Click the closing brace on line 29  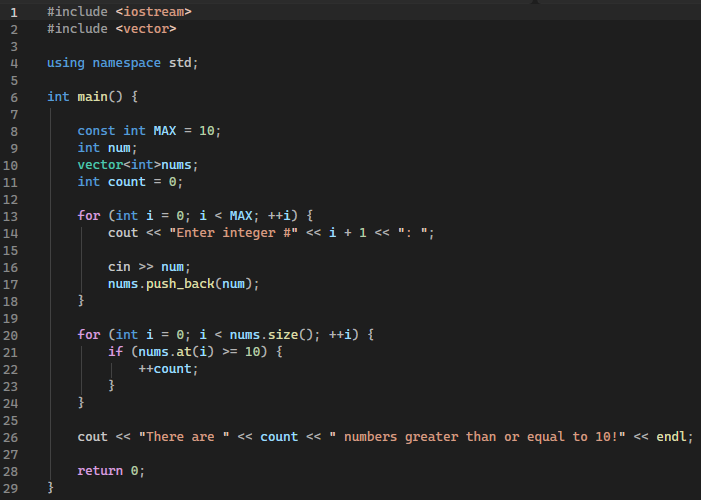(x=51, y=487)
